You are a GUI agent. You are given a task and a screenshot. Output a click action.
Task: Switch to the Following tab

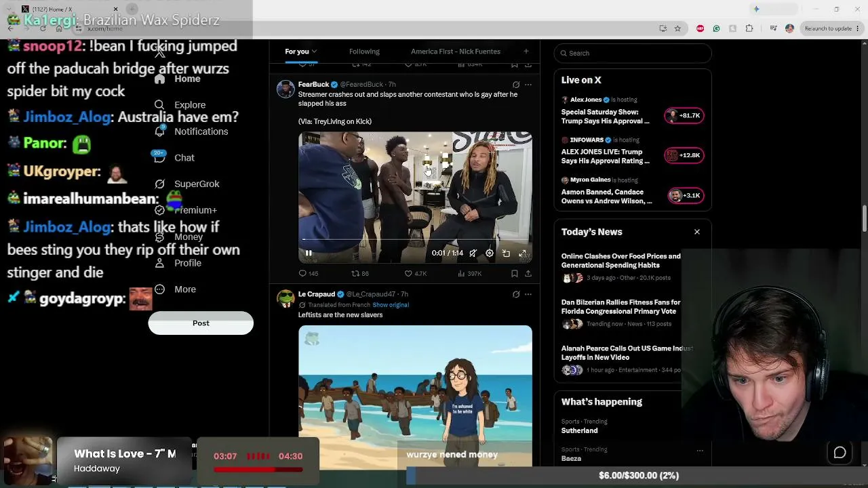[x=364, y=52]
